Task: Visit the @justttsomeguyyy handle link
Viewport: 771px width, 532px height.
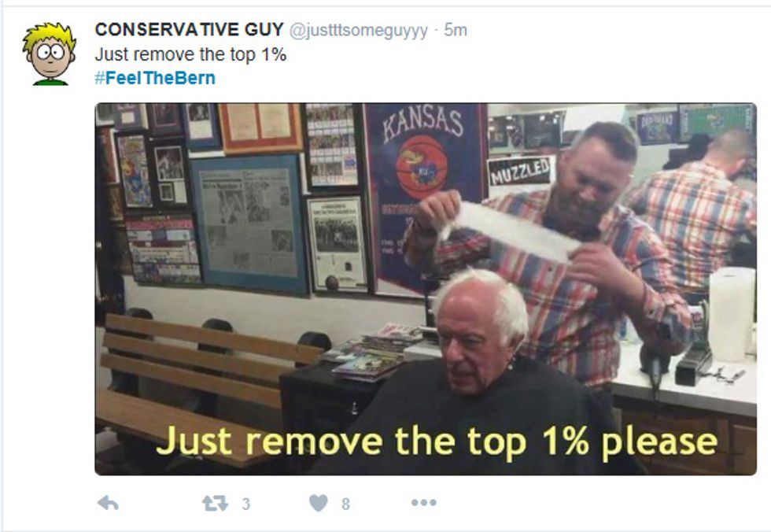Action: tap(359, 31)
